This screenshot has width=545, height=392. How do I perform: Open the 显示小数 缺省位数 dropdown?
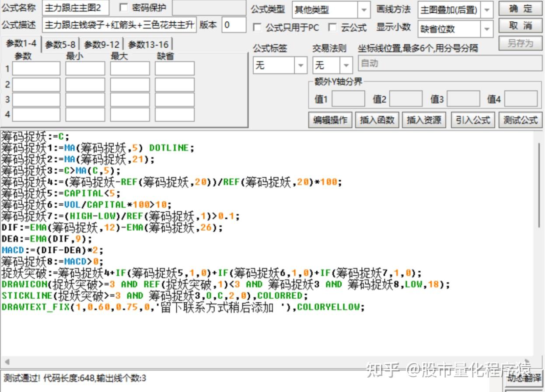(487, 29)
